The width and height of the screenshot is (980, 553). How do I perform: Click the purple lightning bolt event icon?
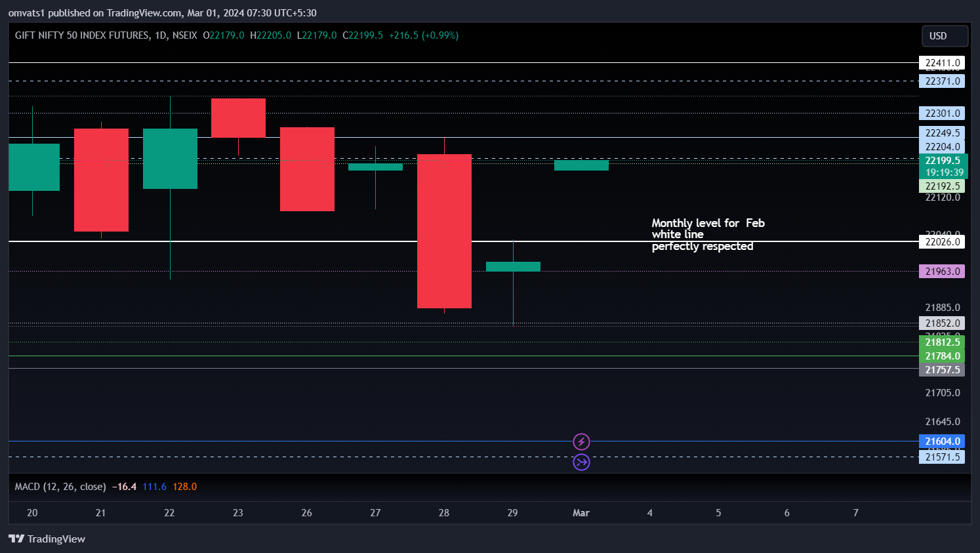pos(581,441)
